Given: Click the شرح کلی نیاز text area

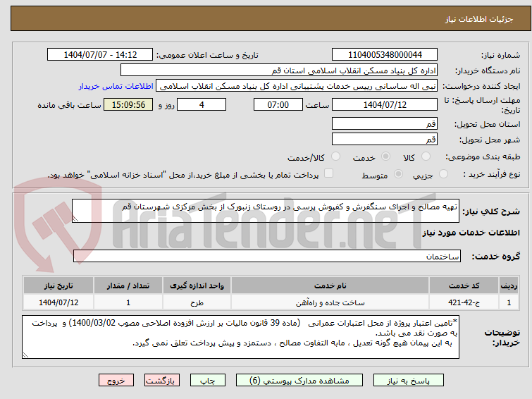Looking at the screenshot, I should click(266, 211).
